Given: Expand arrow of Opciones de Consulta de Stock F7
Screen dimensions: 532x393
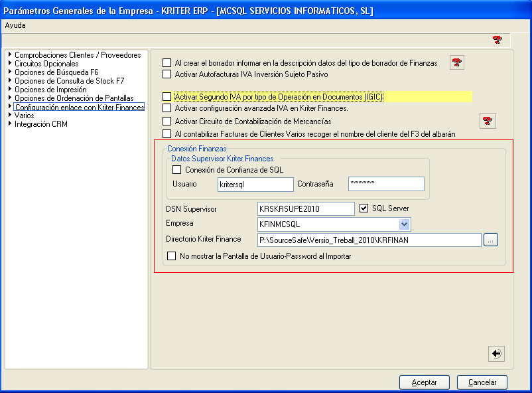Looking at the screenshot, I should click(x=10, y=80).
